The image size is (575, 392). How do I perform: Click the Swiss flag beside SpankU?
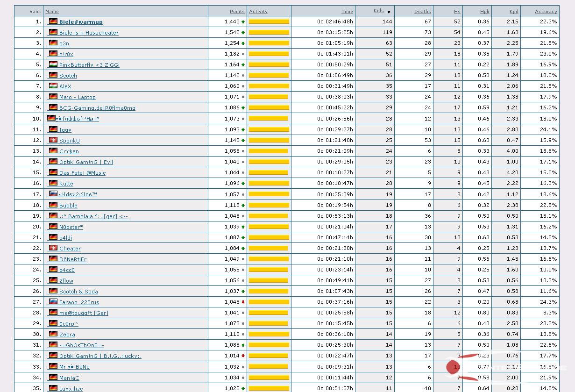53,140
